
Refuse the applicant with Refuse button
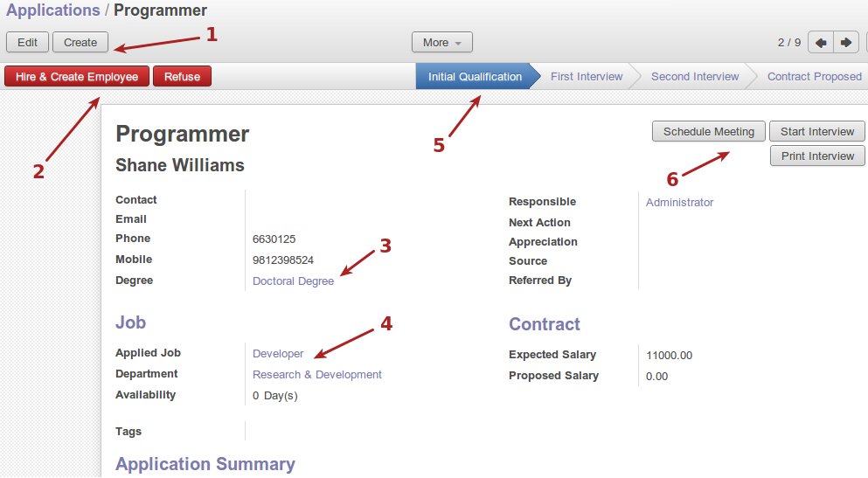pyautogui.click(x=182, y=77)
